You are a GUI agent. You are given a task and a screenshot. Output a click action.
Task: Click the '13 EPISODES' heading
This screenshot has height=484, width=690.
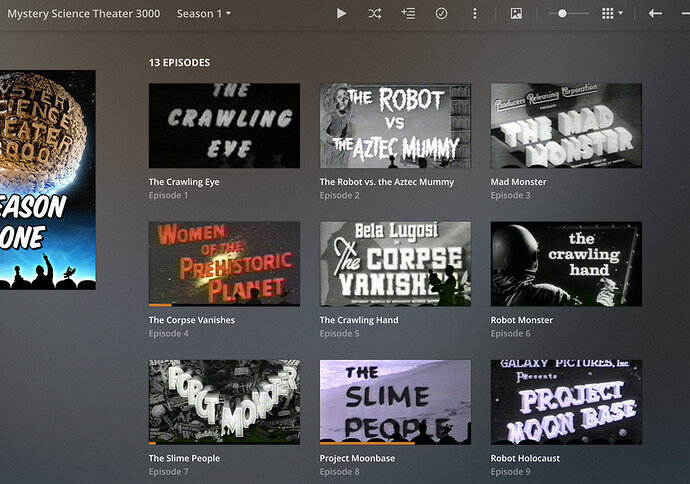pos(179,62)
